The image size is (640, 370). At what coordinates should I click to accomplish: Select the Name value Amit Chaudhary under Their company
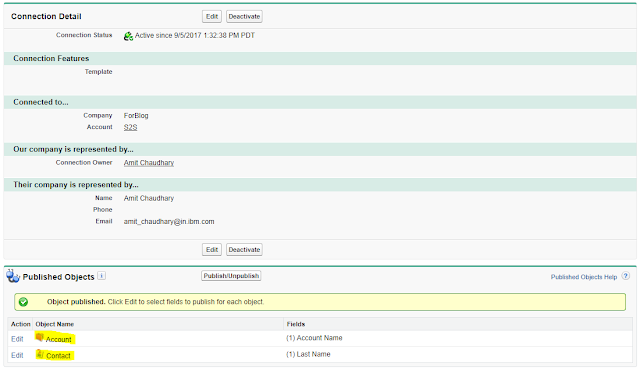pyautogui.click(x=149, y=198)
